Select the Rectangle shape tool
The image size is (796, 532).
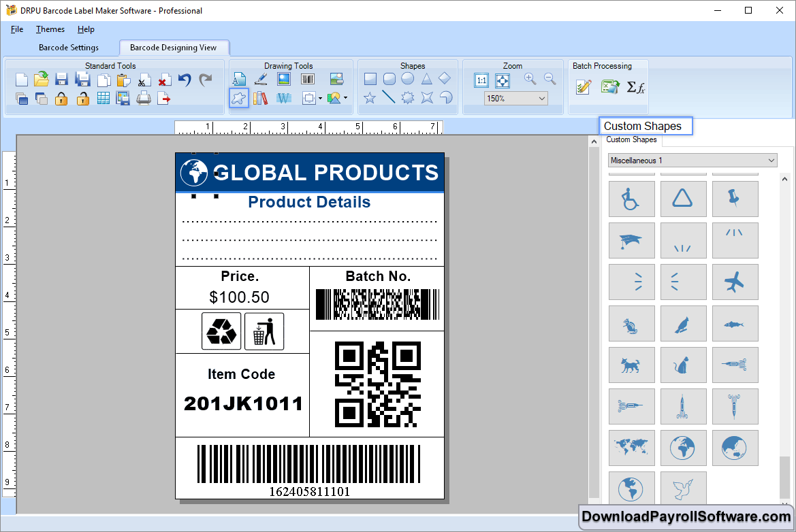(370, 80)
